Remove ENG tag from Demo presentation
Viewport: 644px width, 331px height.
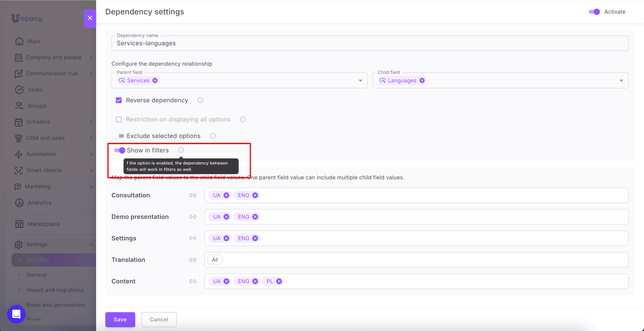(255, 217)
